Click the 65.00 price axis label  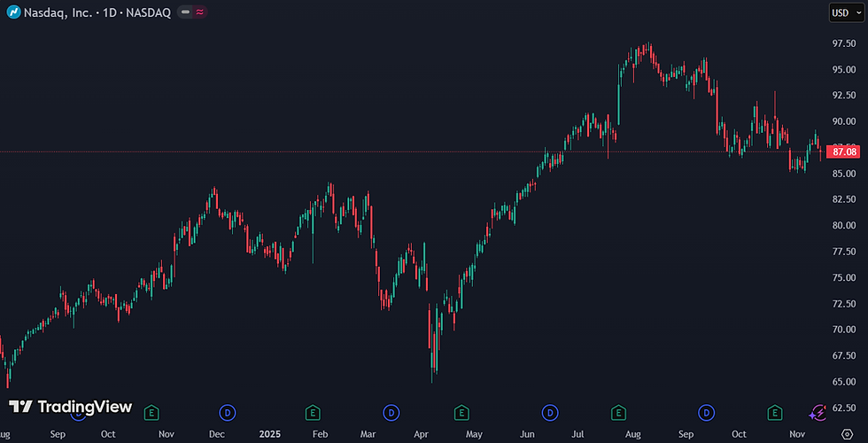[x=844, y=382]
